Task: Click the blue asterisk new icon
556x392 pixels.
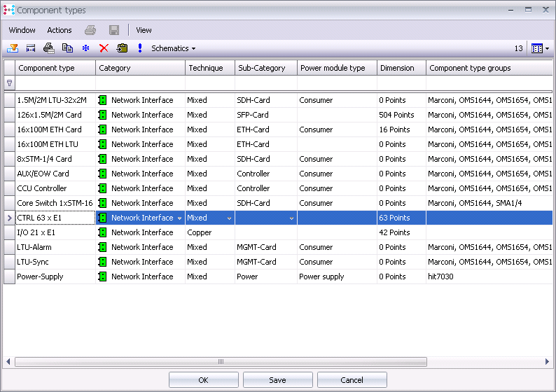Action: point(86,48)
